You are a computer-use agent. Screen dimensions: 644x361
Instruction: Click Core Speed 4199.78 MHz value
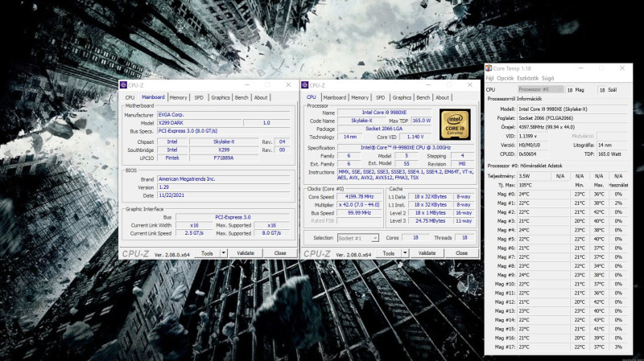360,197
